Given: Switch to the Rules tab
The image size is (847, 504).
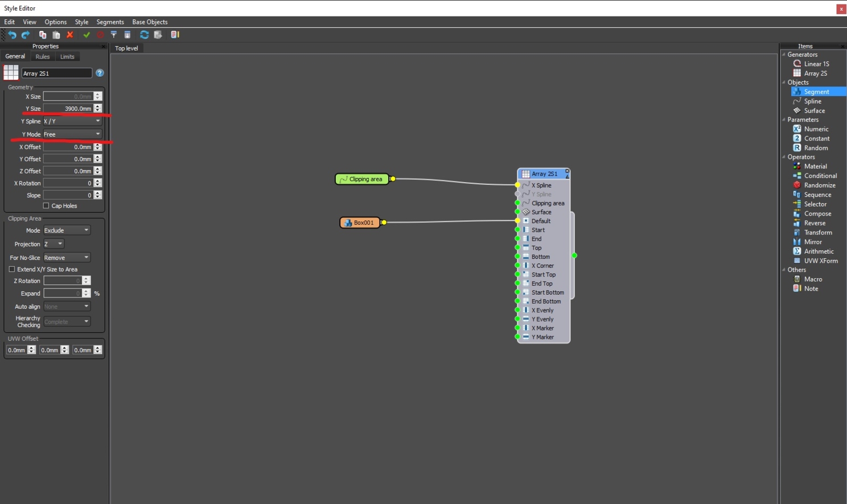Looking at the screenshot, I should click(43, 57).
